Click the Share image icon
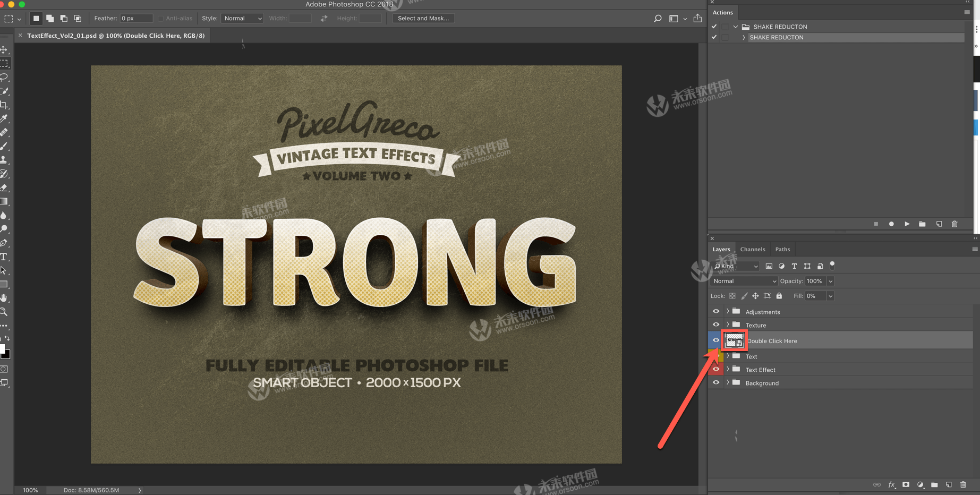Viewport: 980px width, 495px height. (x=697, y=18)
